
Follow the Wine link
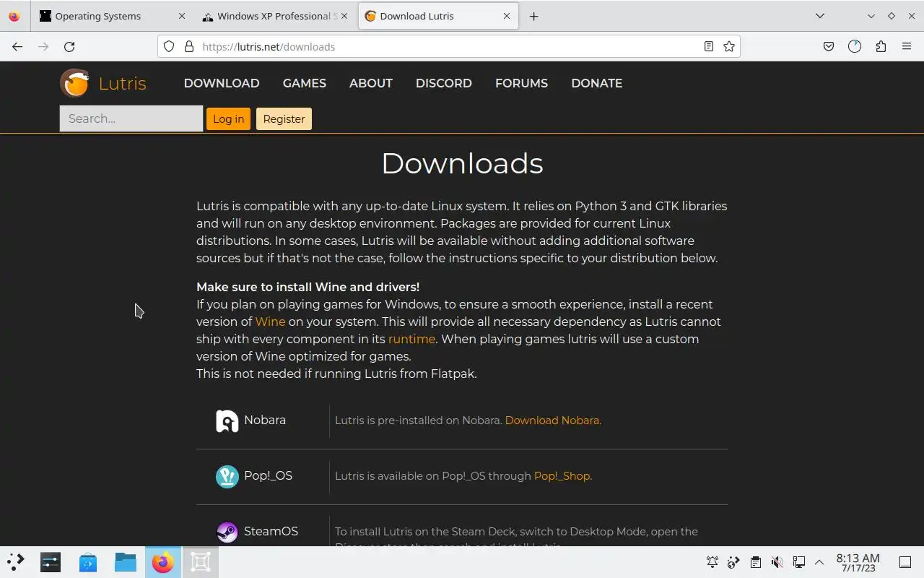(270, 322)
